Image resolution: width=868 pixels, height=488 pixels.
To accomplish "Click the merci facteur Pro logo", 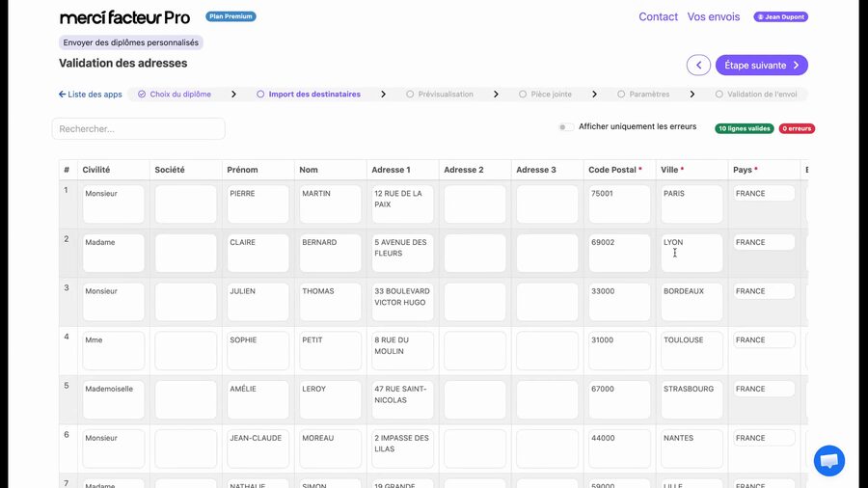I will [x=124, y=17].
